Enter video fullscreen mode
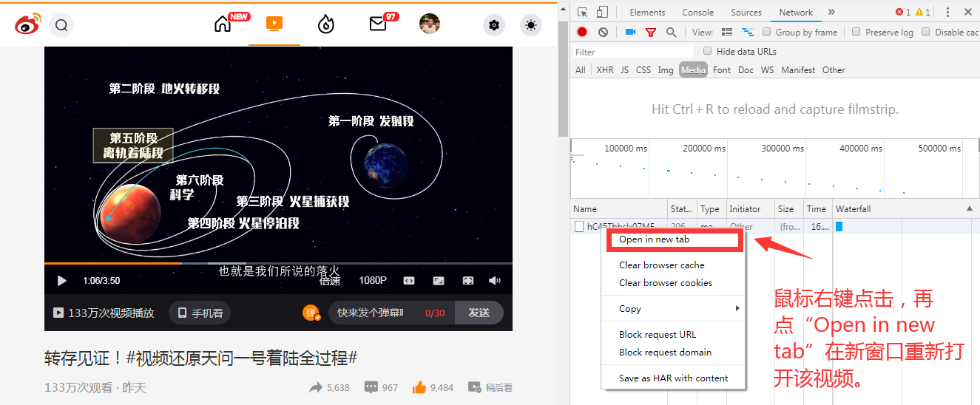 (468, 281)
